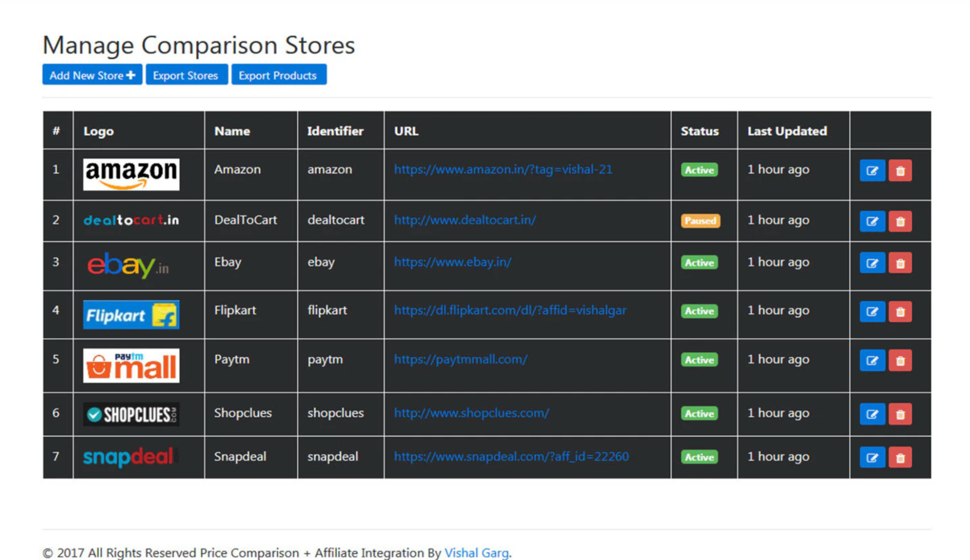Delete the Flipkart store row
970x560 pixels.
tap(900, 312)
